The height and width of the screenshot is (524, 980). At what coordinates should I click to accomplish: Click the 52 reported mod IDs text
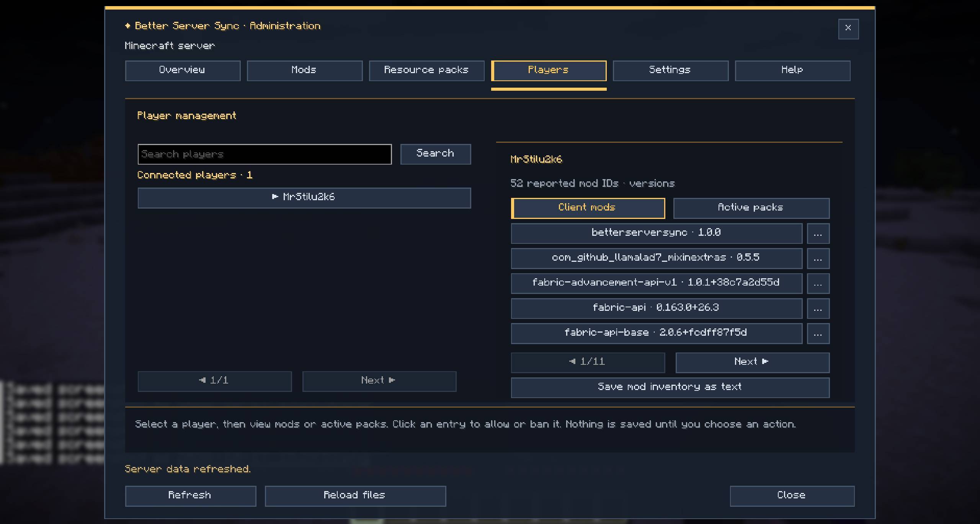pos(593,184)
